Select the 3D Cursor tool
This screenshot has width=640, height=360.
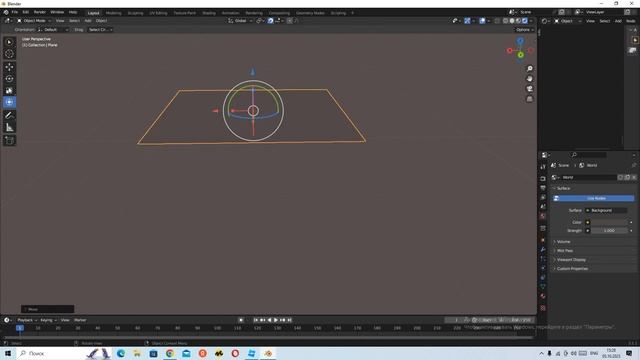(9, 54)
